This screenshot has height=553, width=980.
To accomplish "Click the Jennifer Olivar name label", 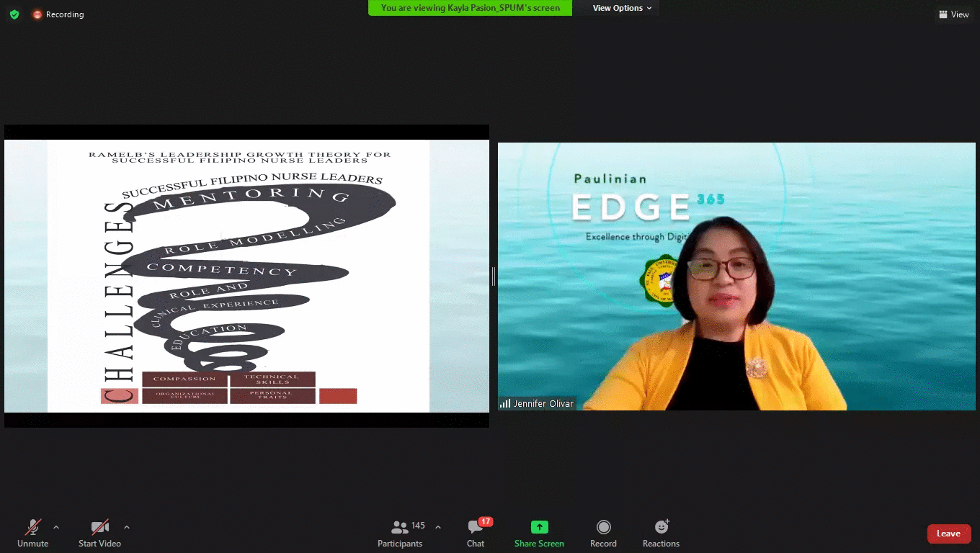I will click(x=543, y=404).
